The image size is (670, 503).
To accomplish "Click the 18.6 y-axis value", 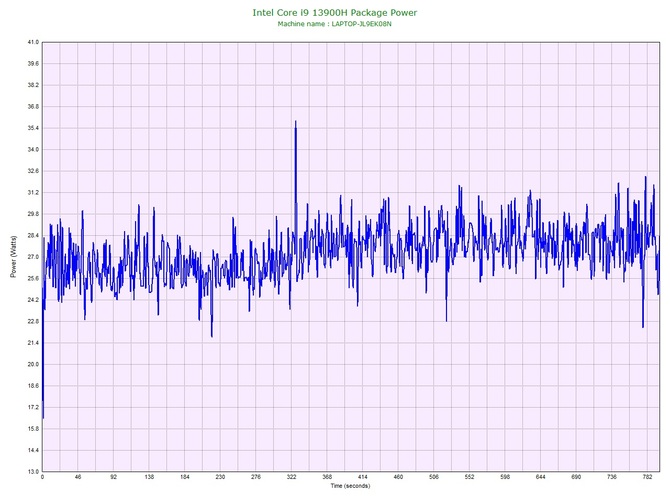I will [x=33, y=386].
